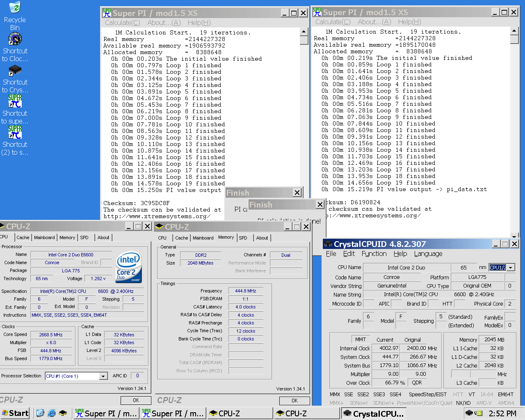Viewport: 525px width, 420px height.
Task: Select the 'Shortcut to supe...' desktop icon
Action: pos(15,110)
